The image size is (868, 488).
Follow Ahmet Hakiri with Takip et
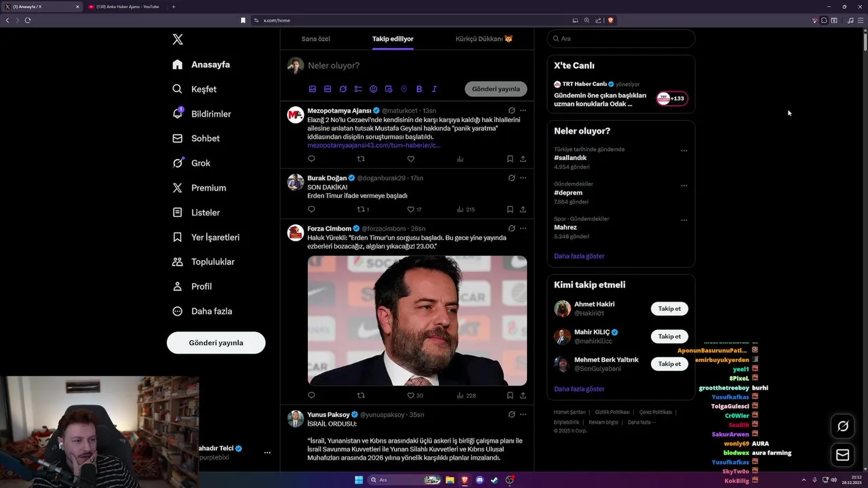coord(669,308)
